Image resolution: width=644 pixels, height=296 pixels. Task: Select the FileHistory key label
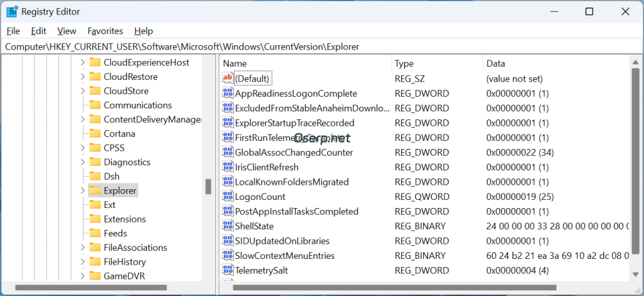pyautogui.click(x=125, y=262)
